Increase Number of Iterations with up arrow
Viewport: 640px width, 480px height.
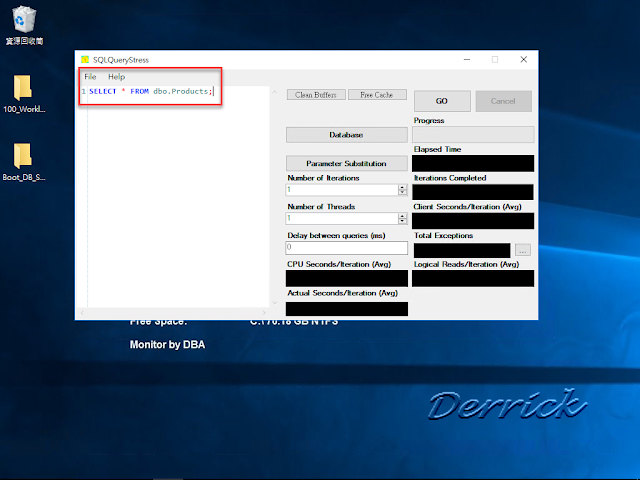(402, 187)
